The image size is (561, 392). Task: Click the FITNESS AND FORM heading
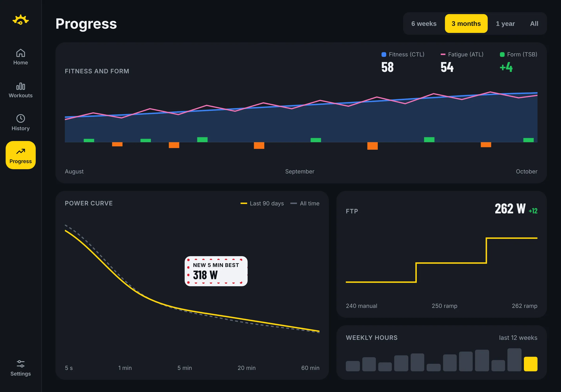point(97,71)
